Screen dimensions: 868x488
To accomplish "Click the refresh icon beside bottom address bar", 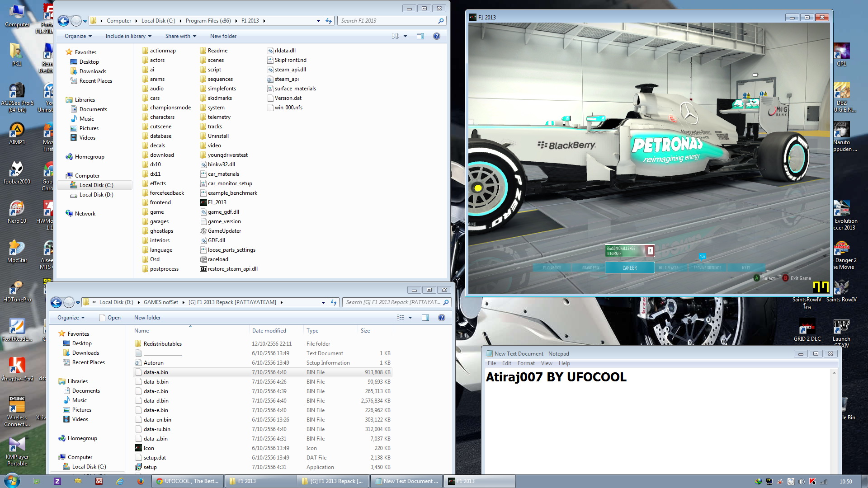I will coord(334,302).
